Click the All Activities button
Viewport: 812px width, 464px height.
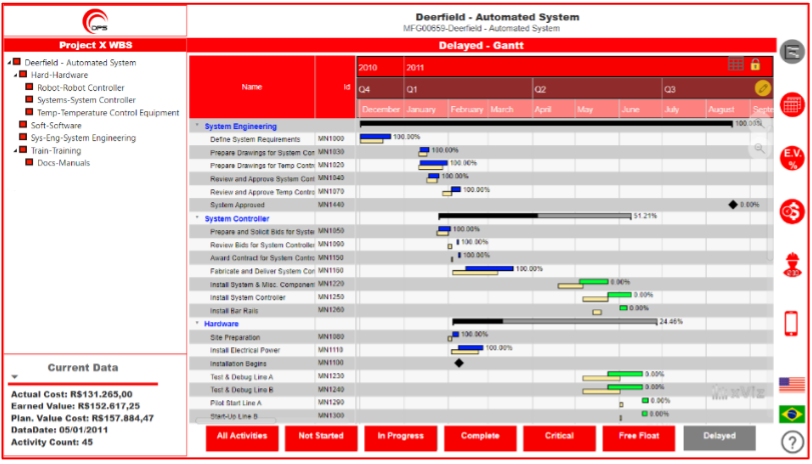241,437
